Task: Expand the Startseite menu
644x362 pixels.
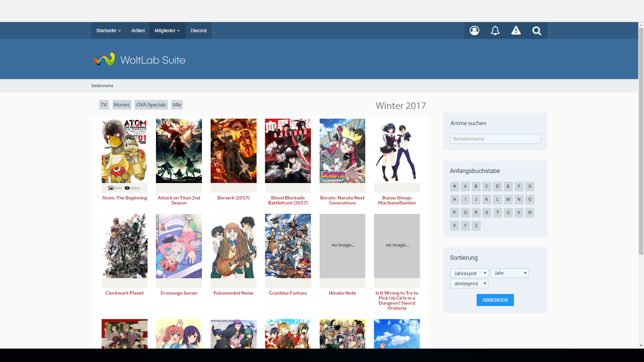Action: 108,31
